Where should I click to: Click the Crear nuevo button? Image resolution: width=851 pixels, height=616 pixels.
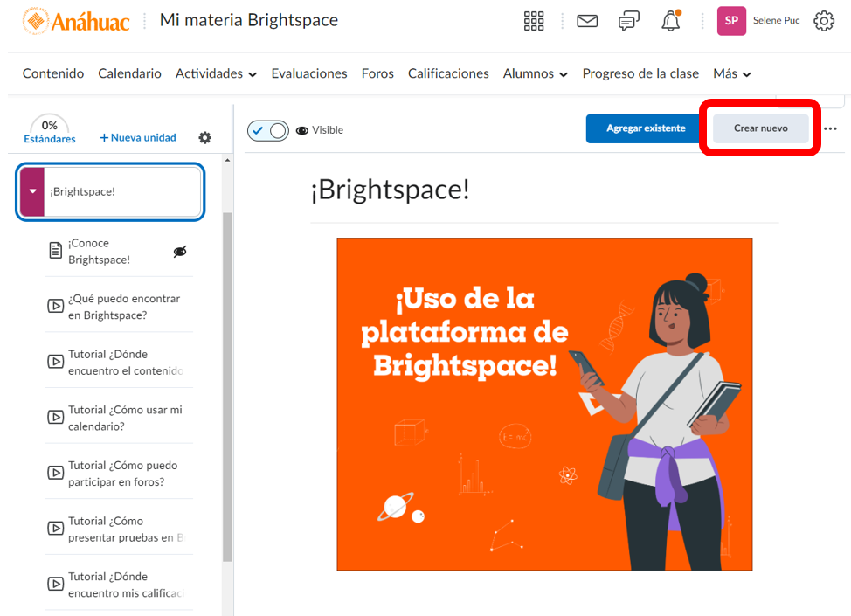[760, 128]
